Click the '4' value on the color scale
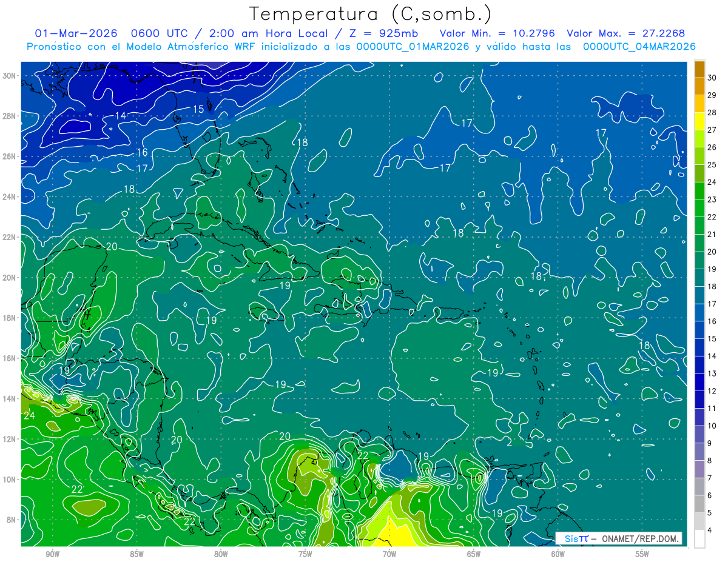The height and width of the screenshot is (562, 728). [710, 530]
